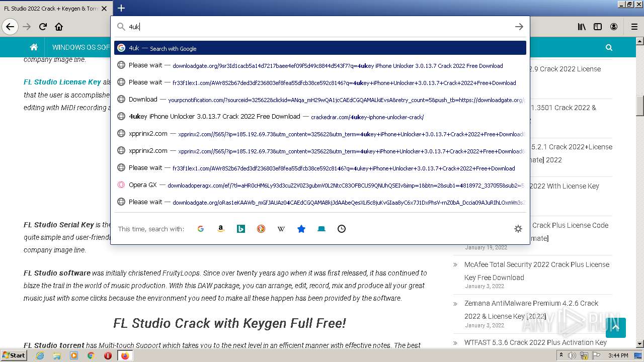Show the sidebars toggle icon
This screenshot has height=362, width=644.
point(598,27)
